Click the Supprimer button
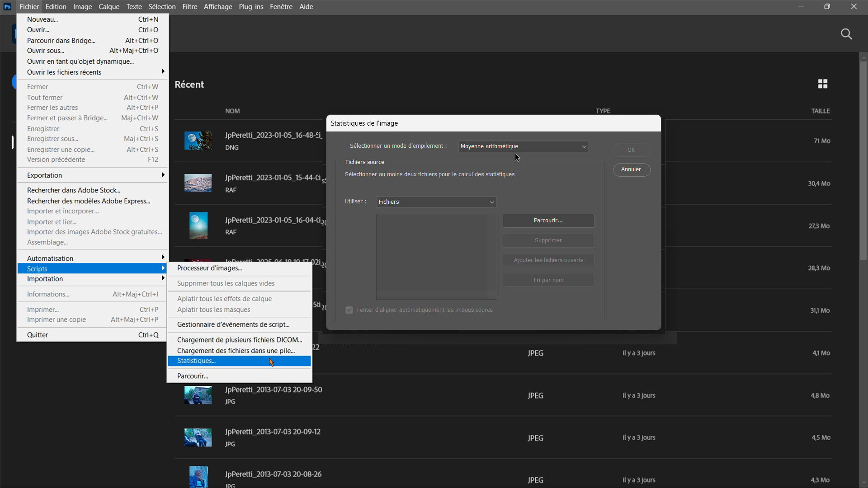This screenshot has height=488, width=868. coord(548,240)
